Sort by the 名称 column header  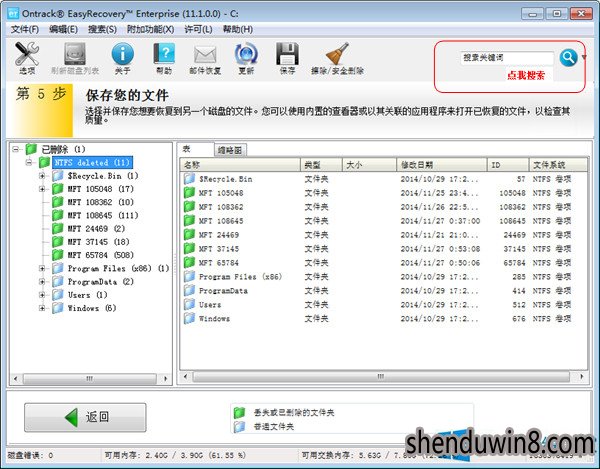pyautogui.click(x=240, y=165)
